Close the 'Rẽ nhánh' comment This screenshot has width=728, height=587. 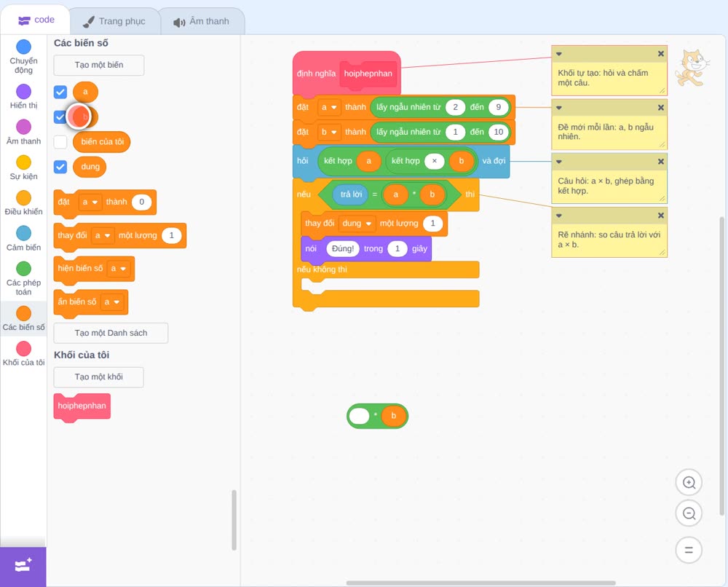click(x=661, y=216)
